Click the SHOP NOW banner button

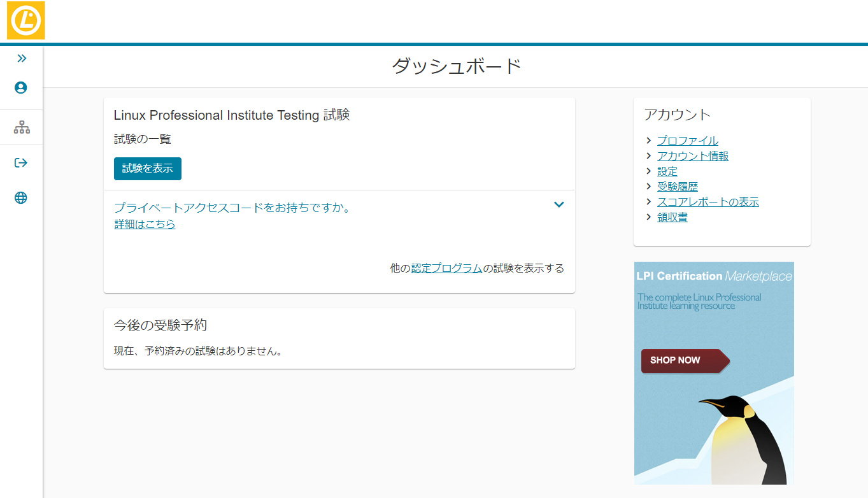coord(685,360)
